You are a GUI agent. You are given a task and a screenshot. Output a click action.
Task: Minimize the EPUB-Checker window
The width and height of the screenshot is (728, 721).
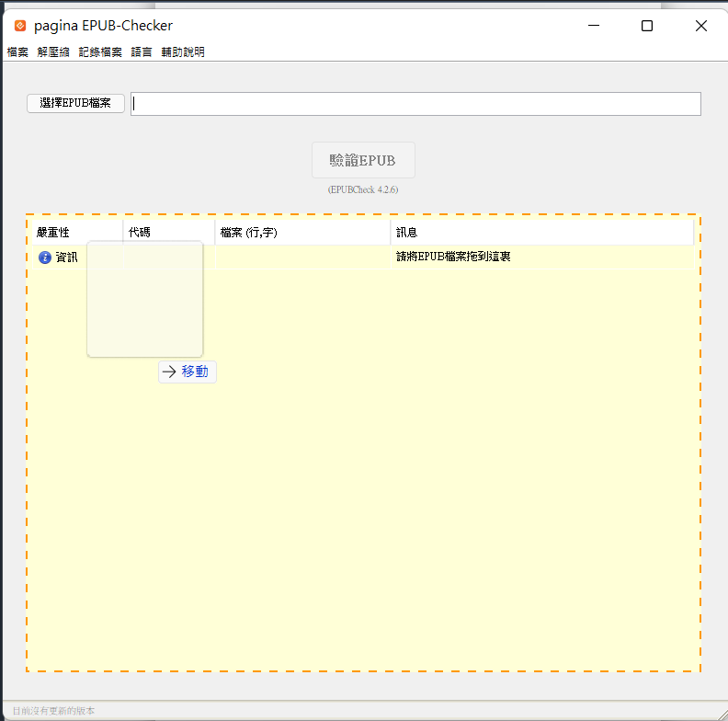[x=594, y=26]
